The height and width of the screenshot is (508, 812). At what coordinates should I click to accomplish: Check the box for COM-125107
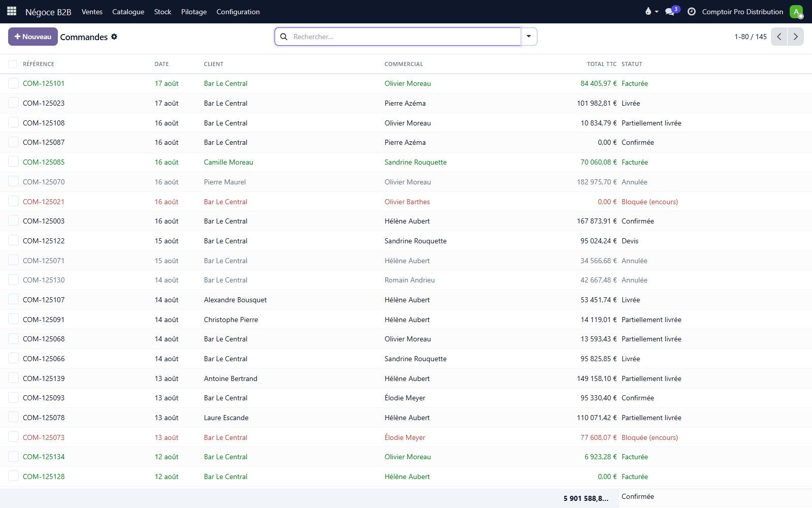coord(13,300)
